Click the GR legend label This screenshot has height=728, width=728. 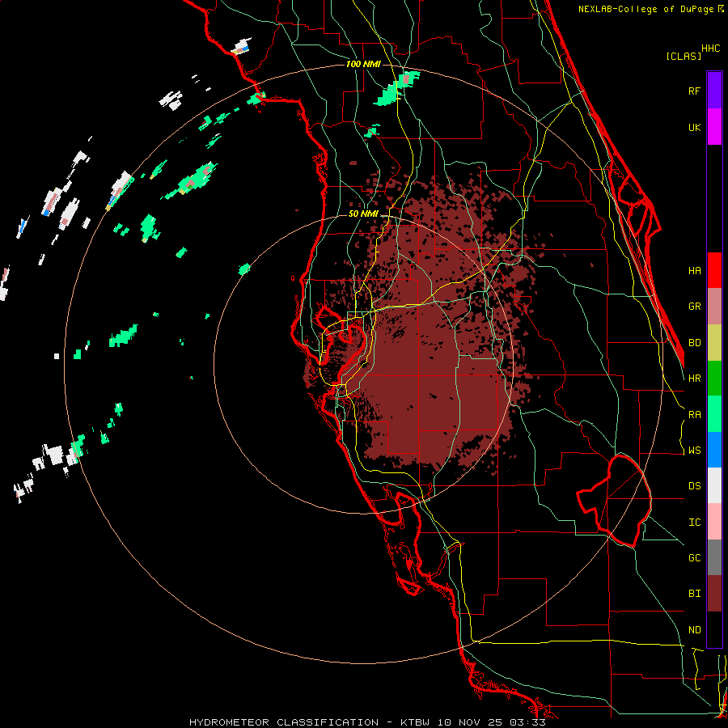pyautogui.click(x=694, y=307)
